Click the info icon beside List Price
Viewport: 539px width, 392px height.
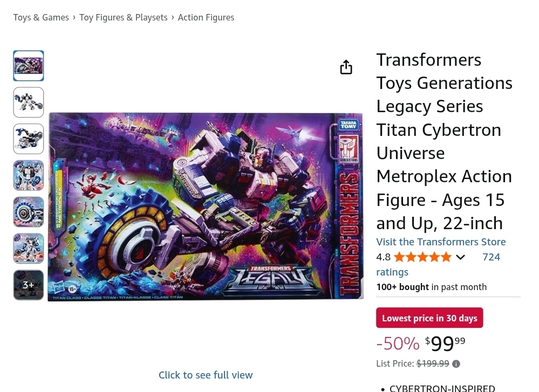pos(456,364)
